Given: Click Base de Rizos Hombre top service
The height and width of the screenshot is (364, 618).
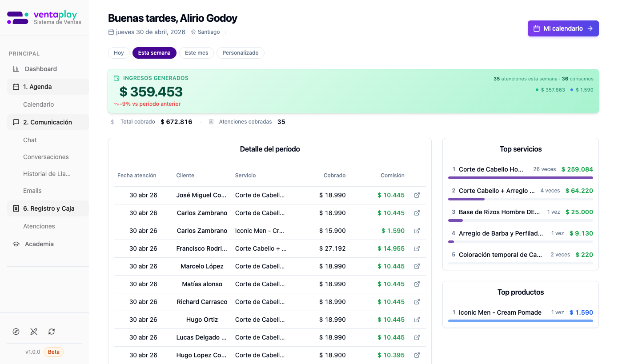Looking at the screenshot, I should click(x=499, y=212).
